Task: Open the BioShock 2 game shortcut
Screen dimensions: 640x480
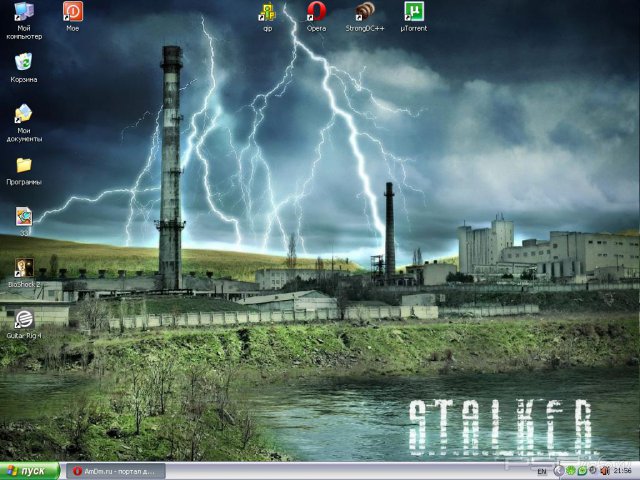Action: click(x=24, y=268)
